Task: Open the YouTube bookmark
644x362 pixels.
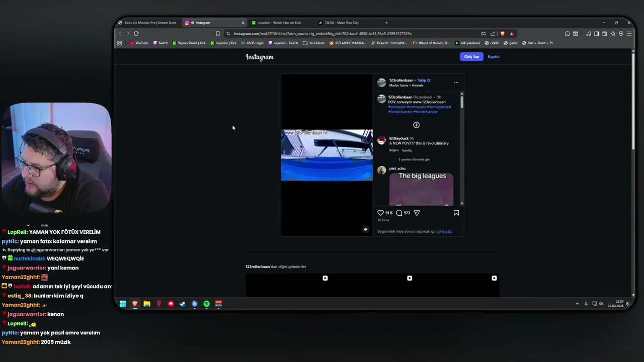Action: point(139,43)
